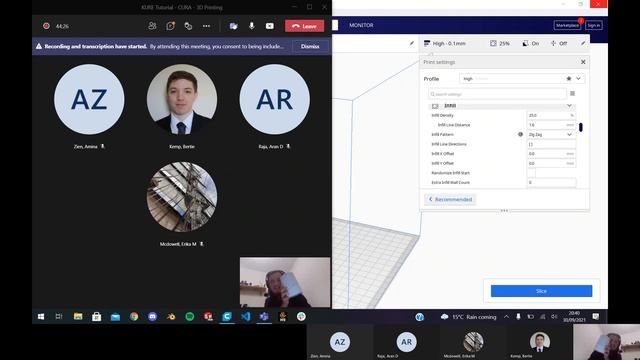Edit Infill Density value field
Viewport: 640px width, 360px height.
click(x=551, y=116)
